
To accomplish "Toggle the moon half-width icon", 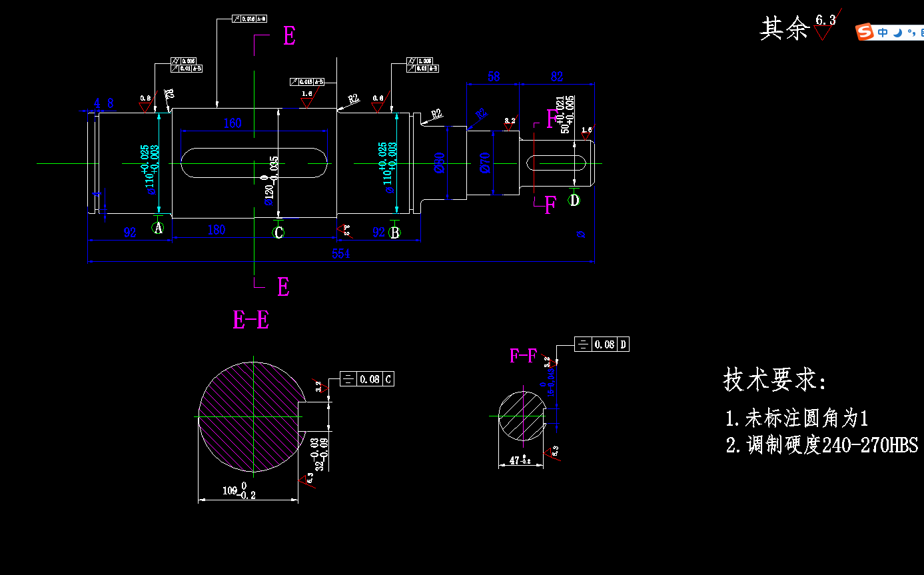I will (897, 32).
